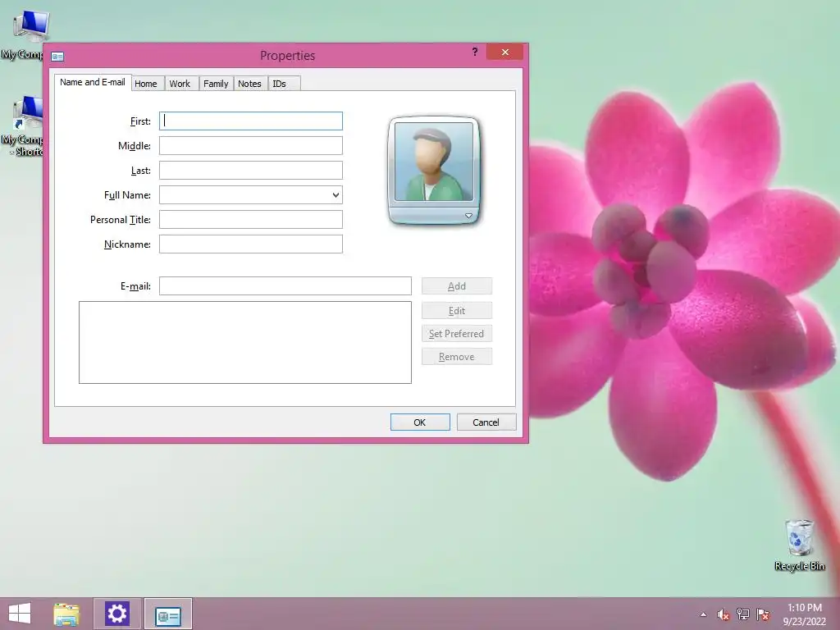840x630 pixels.
Task: Open File Explorer from the taskbar
Action: click(x=66, y=614)
